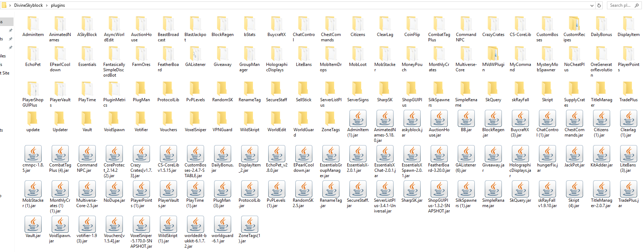Viewport: 644px width, 252px height.
Task: Select the HolographicDisplays folder
Action: point(277,59)
